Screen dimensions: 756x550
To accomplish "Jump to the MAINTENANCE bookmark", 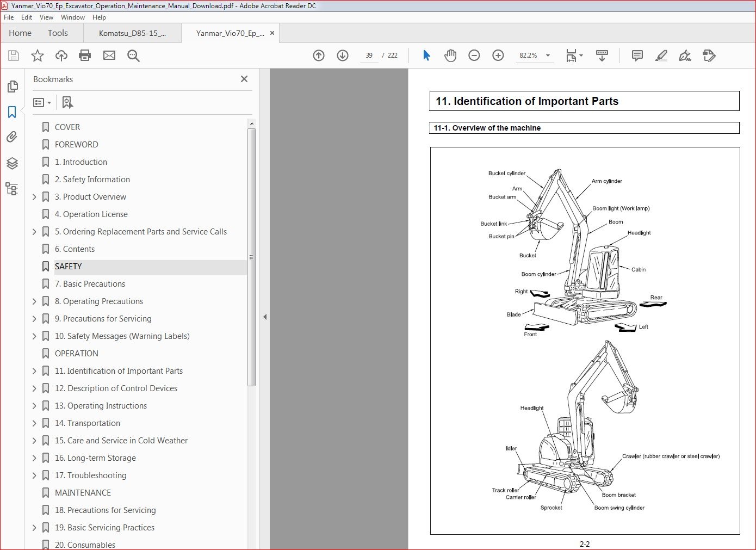I will 83,493.
